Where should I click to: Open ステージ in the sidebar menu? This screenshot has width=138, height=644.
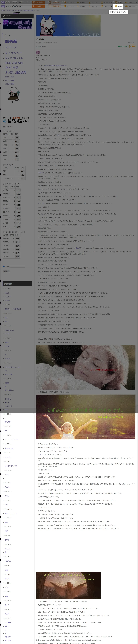11,47
